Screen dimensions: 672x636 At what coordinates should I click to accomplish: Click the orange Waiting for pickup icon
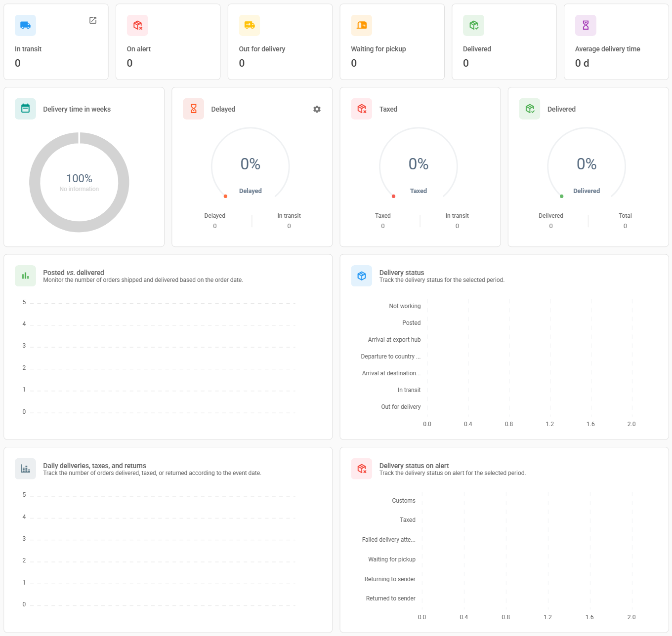pyautogui.click(x=362, y=25)
